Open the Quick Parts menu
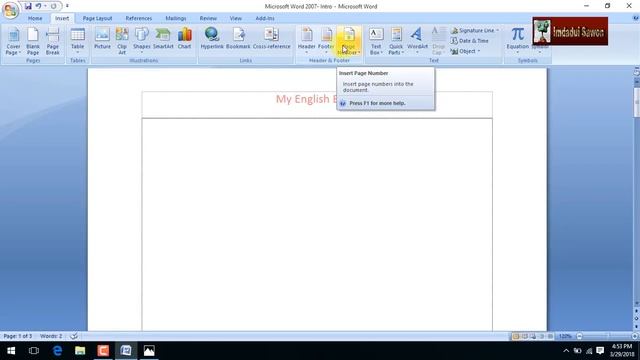 pos(396,41)
